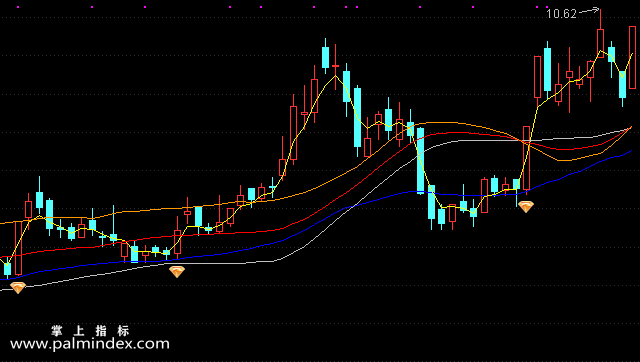Screen dimensions: 640x362
Task: Select the tallest cyan candle at the first peak
Action: [325, 57]
